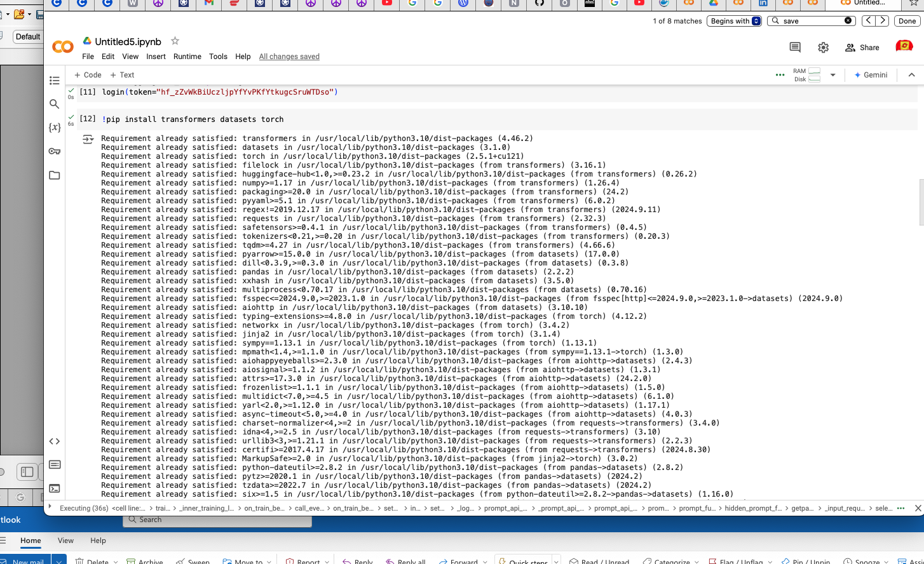Open the table of contents sidebar
This screenshot has height=564, width=924.
54,81
